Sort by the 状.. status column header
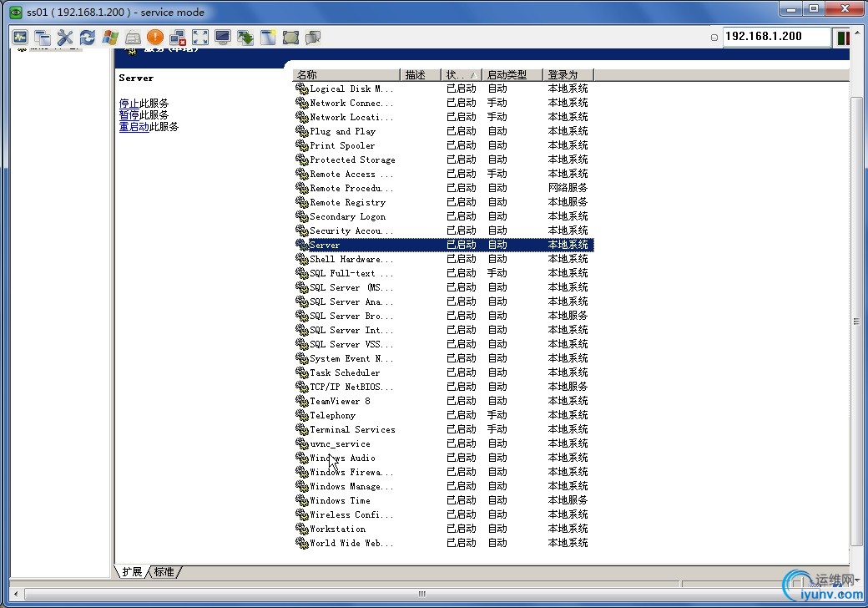The height and width of the screenshot is (608, 868). tap(462, 75)
